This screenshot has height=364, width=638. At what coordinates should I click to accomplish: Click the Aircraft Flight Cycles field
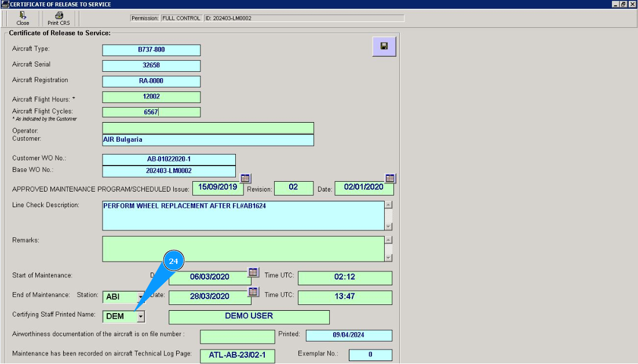click(x=151, y=112)
